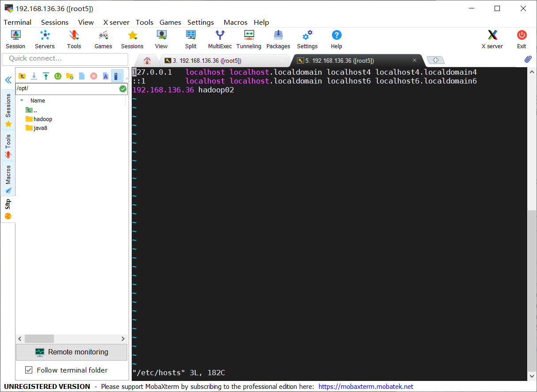537x392 pixels.
Task: Click the red delete icon in SFTP toolbar
Action: coord(94,76)
